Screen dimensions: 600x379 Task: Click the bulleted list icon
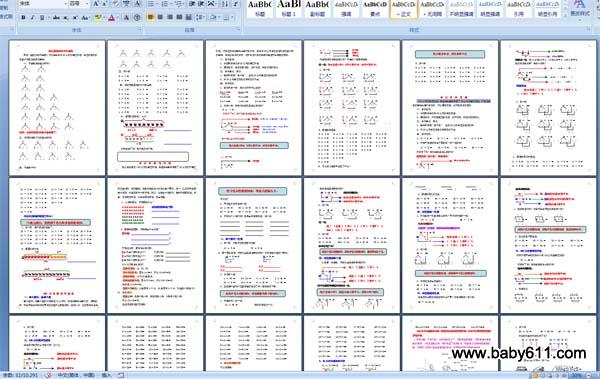152,4
